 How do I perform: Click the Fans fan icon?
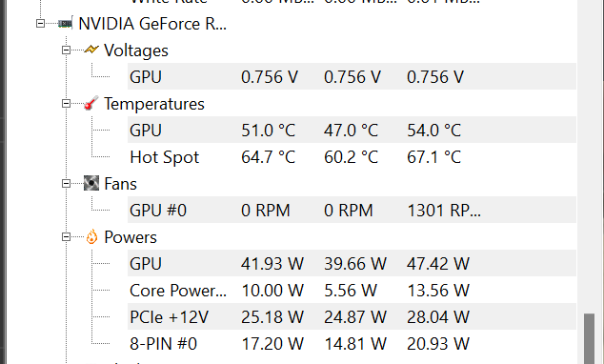[x=91, y=183]
